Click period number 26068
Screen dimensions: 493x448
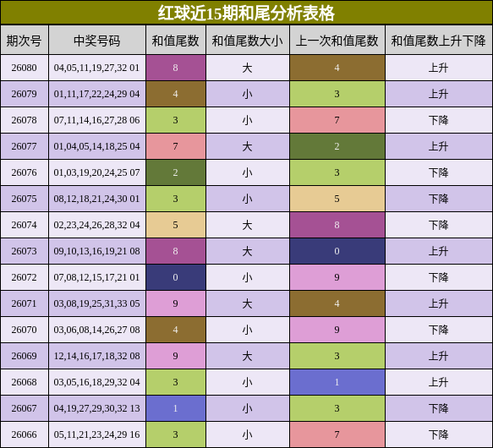25,382
